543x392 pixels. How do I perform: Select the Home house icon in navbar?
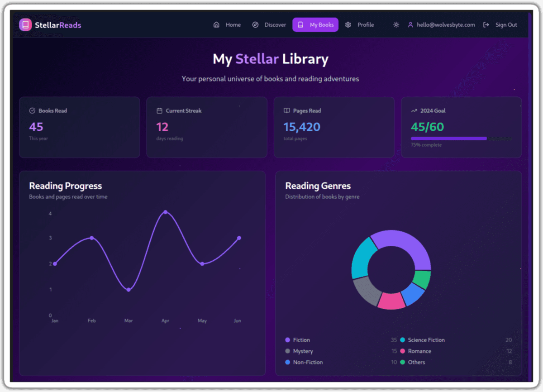click(216, 25)
